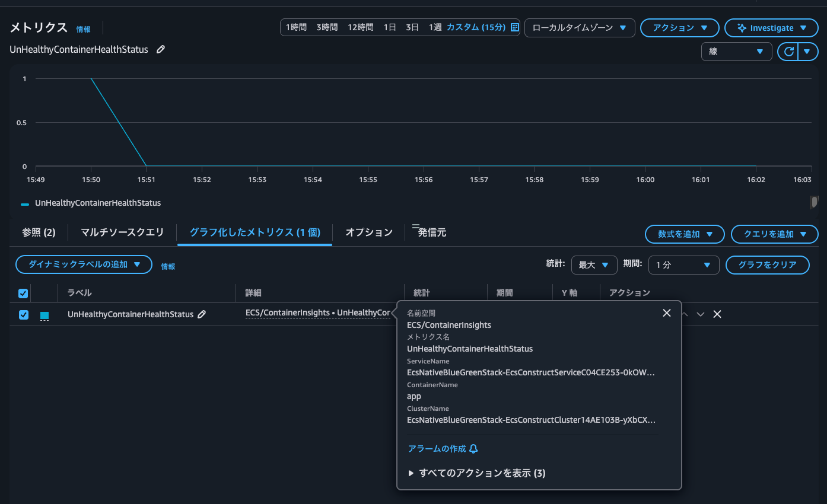Expand すべてのアクションを表示 (3)
The image size is (827, 504).
pos(477,473)
